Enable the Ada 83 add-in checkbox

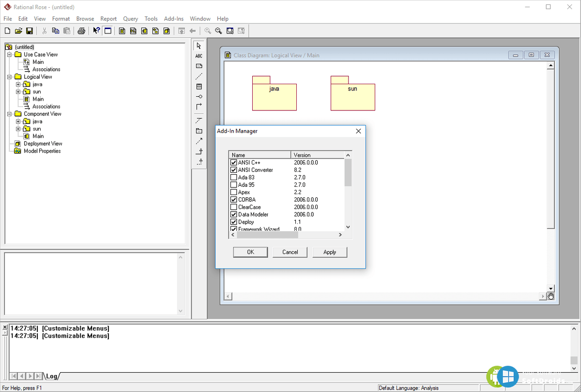pyautogui.click(x=234, y=177)
